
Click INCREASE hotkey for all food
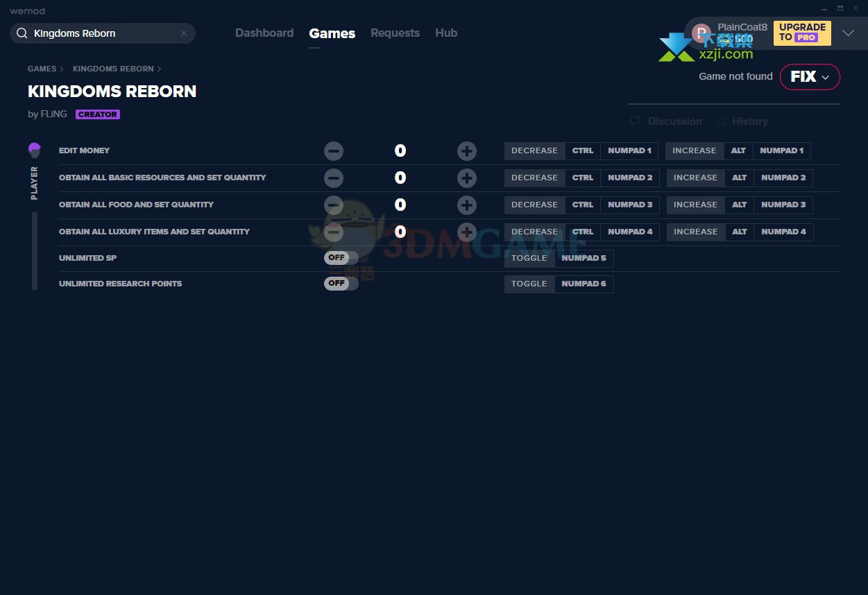coord(696,205)
